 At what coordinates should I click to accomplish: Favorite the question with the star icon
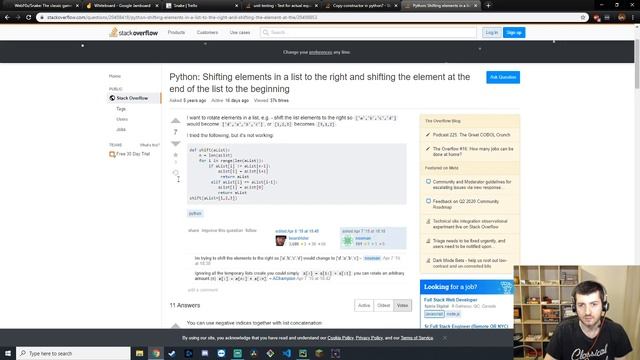176,155
